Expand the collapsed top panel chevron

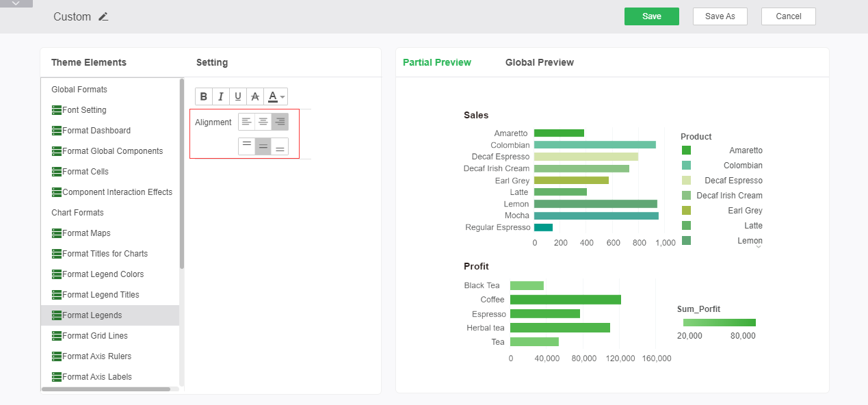click(x=16, y=3)
